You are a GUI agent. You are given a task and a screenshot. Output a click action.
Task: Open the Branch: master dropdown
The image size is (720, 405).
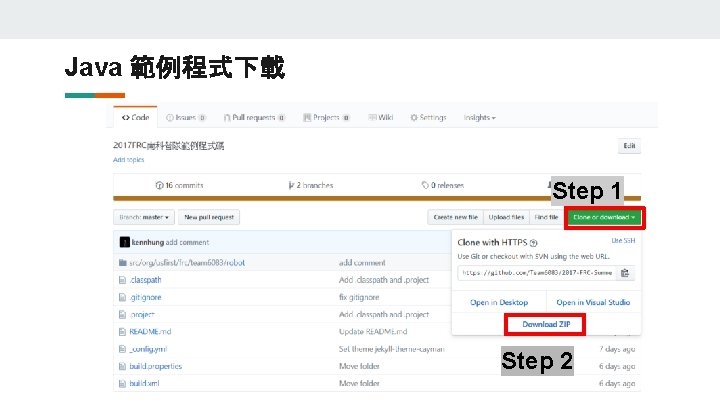point(144,217)
